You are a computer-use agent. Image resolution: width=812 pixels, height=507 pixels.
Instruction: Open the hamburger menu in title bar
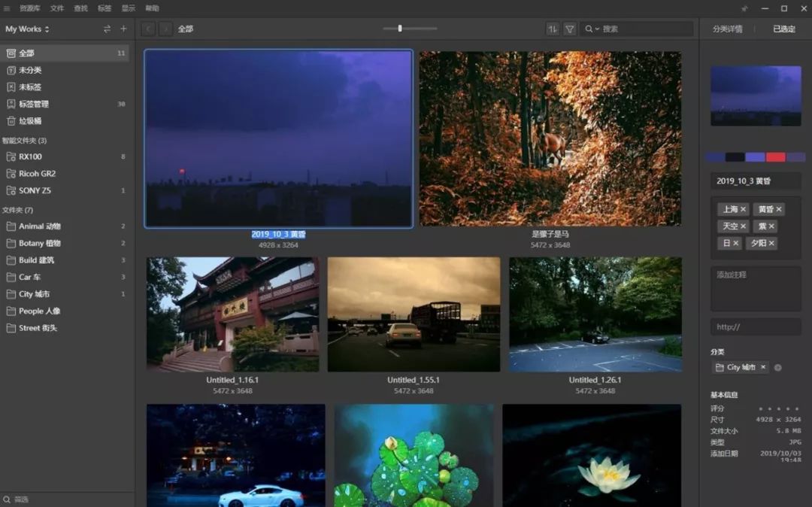pyautogui.click(x=8, y=8)
